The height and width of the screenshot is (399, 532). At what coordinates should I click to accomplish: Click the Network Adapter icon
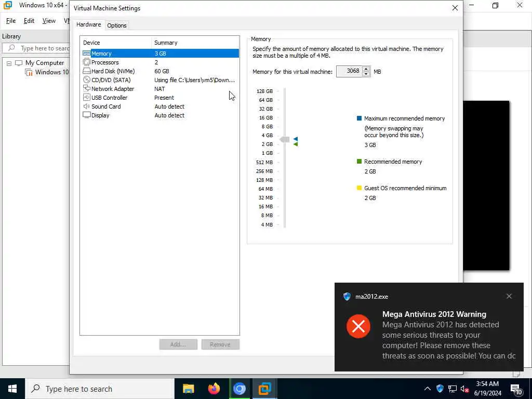coord(87,88)
